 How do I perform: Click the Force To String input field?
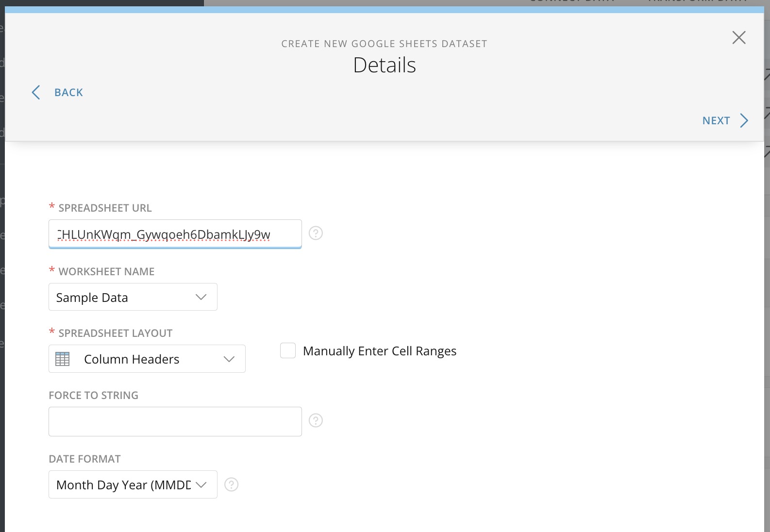tap(175, 421)
